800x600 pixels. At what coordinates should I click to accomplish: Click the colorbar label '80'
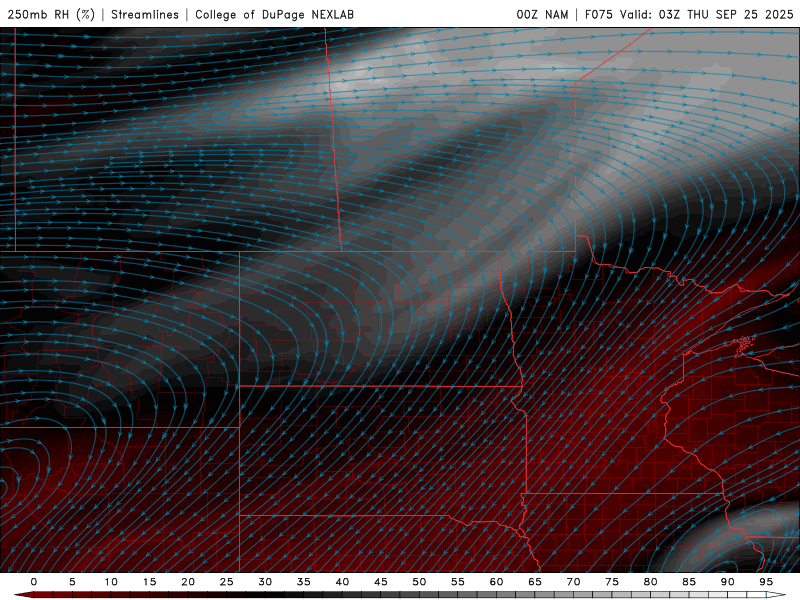click(650, 582)
